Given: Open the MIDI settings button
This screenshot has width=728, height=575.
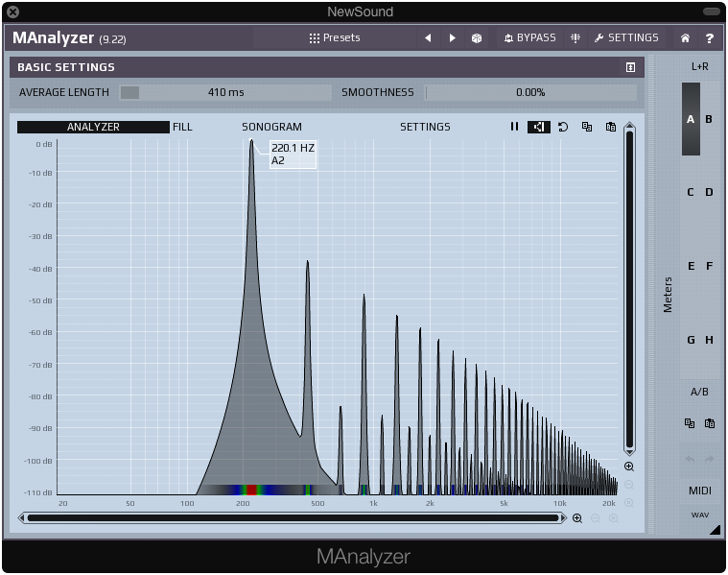Looking at the screenshot, I should tap(699, 491).
